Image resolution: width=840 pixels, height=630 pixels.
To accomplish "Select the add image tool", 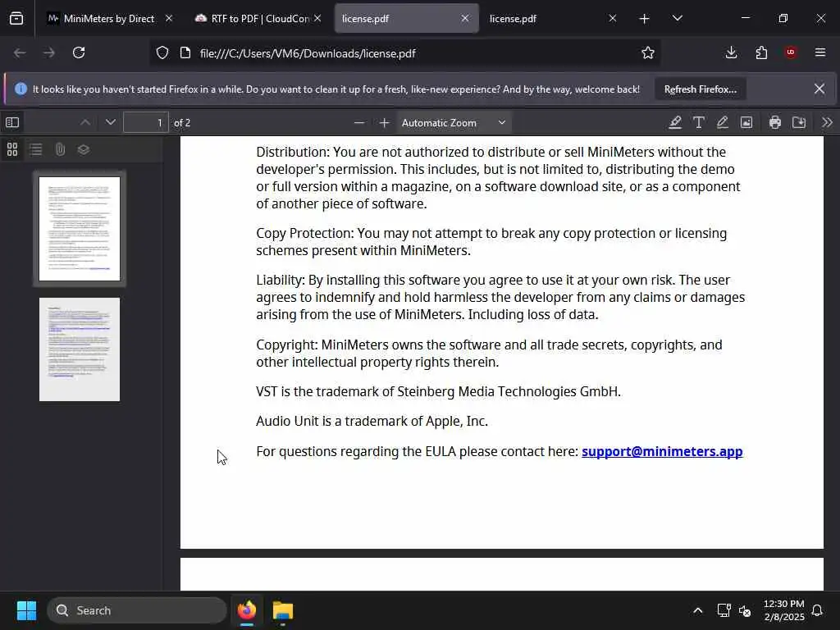I will tap(746, 123).
